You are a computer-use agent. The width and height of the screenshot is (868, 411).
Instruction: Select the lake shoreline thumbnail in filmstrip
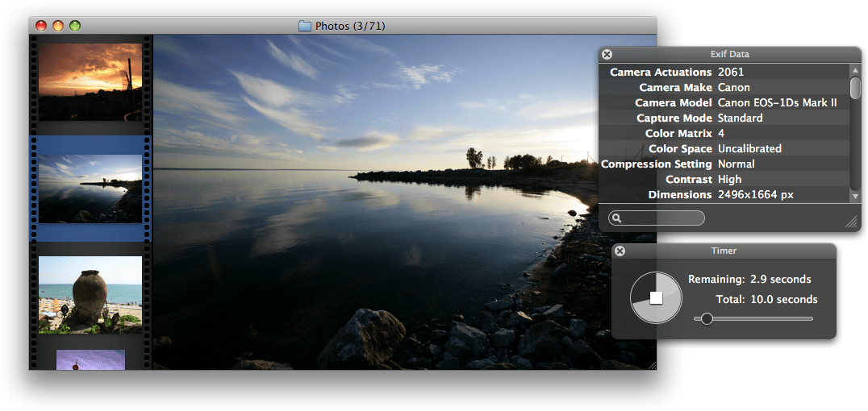tap(90, 189)
